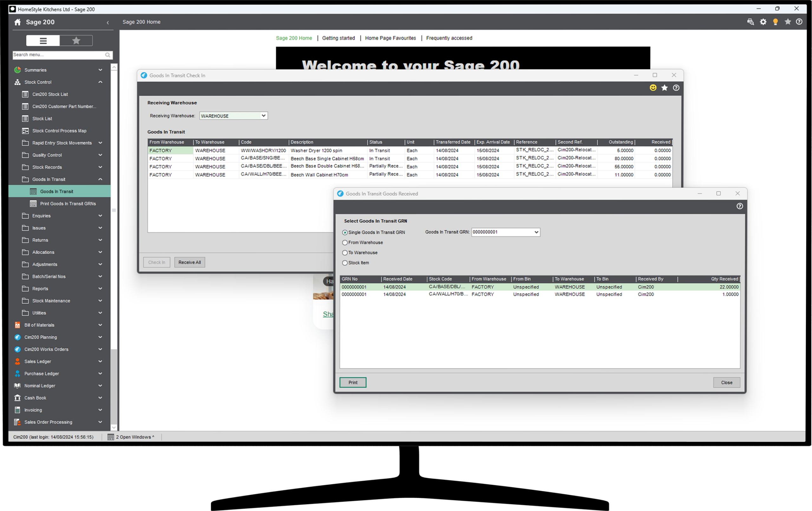
Task: Open Print Goods In Transit GRNs
Action: pos(68,204)
